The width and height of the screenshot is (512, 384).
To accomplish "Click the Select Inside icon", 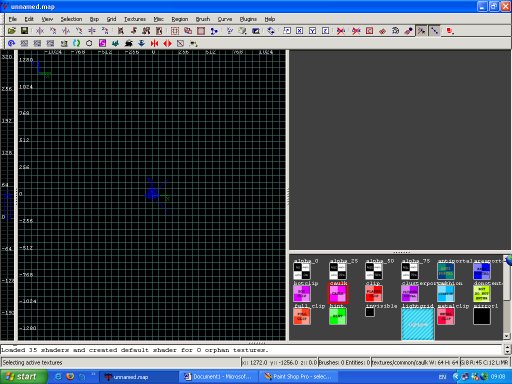I will [x=159, y=31].
